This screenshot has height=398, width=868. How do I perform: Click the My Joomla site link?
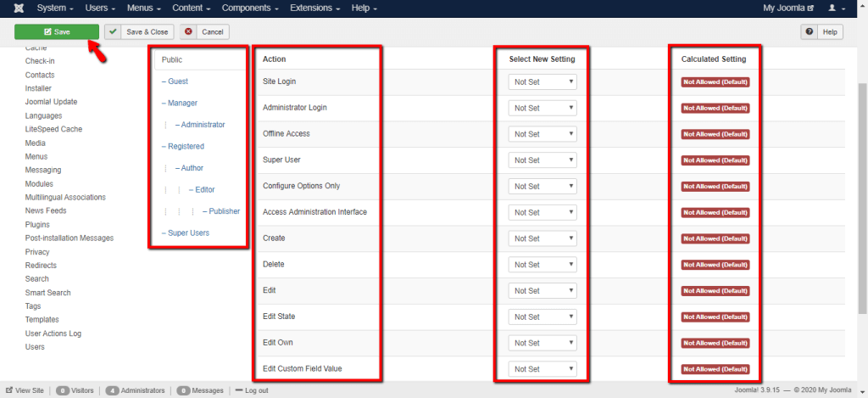pyautogui.click(x=788, y=8)
